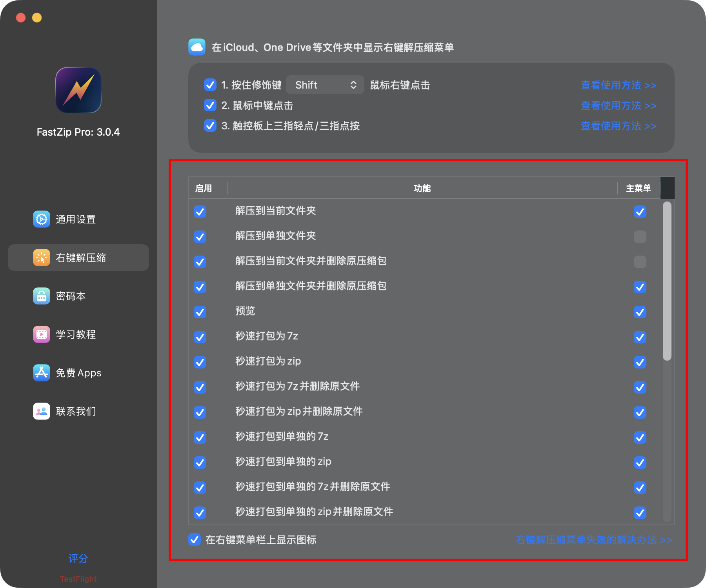The width and height of the screenshot is (706, 588).
Task: Click the 通用设置 gear icon
Action: [x=41, y=219]
